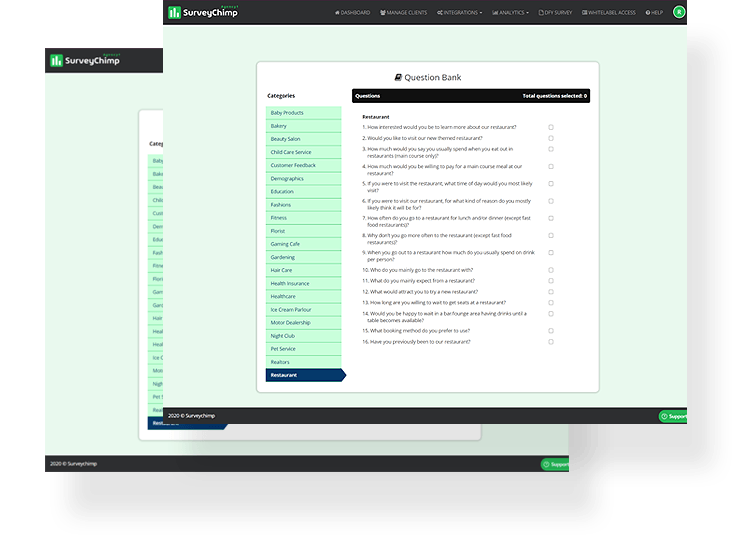
Task: Check question 1 about learning more
Action: [x=551, y=127]
